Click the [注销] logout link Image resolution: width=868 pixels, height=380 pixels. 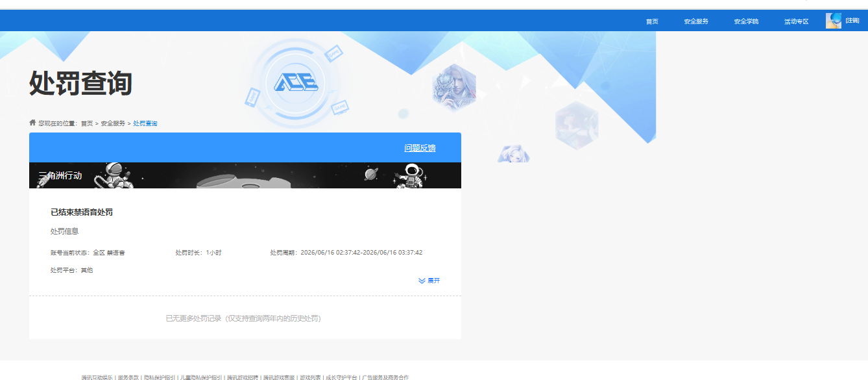[852, 21]
